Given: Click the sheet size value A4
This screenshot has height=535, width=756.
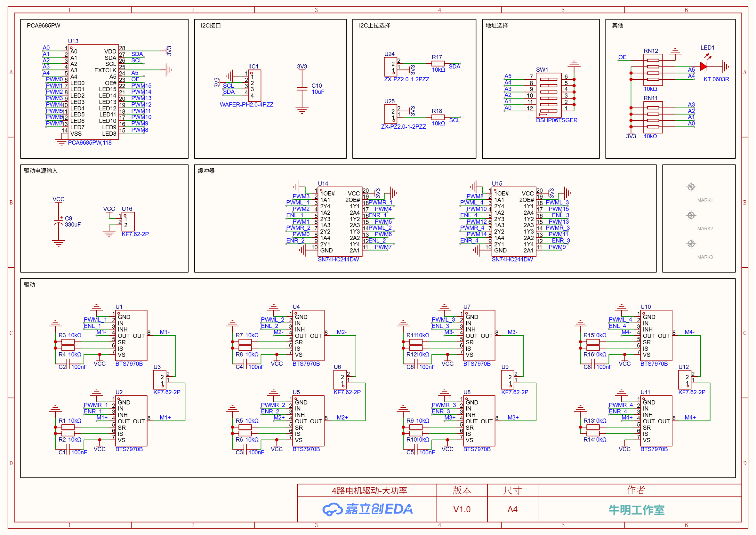Looking at the screenshot, I should tap(512, 509).
